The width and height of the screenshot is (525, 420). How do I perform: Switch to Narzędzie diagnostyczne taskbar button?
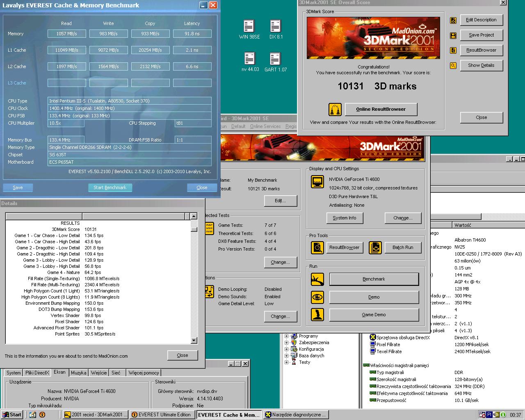[296, 415]
